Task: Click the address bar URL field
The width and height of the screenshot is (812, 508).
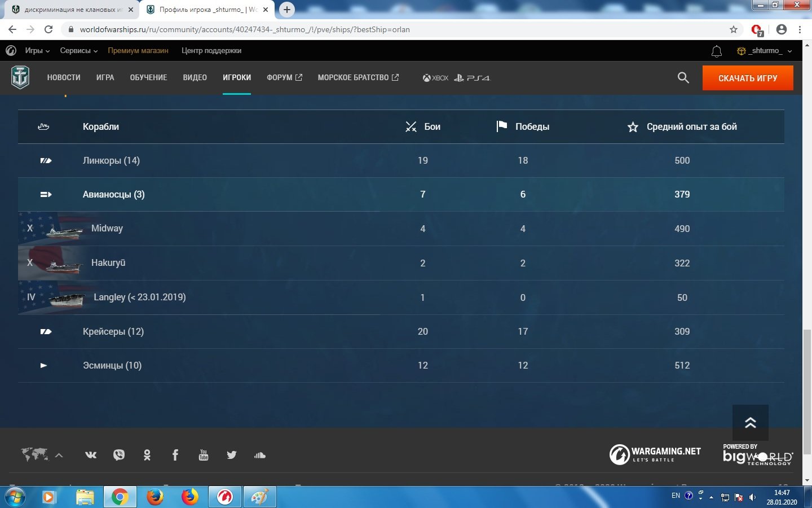Action: [x=395, y=29]
